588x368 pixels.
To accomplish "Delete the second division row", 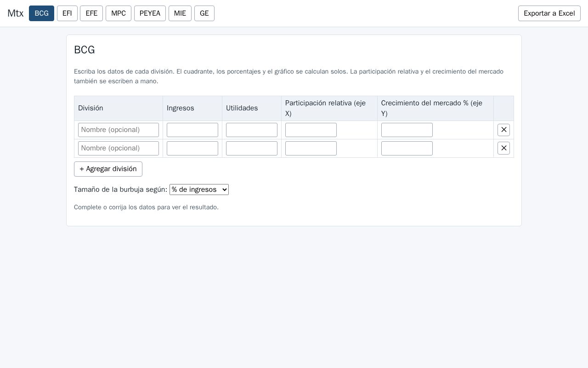I will pos(503,148).
